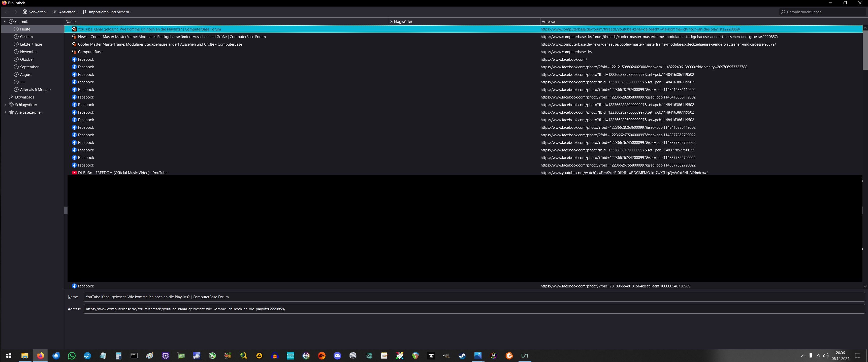Click the volume icon in system tray
The image size is (868, 362).
(825, 356)
